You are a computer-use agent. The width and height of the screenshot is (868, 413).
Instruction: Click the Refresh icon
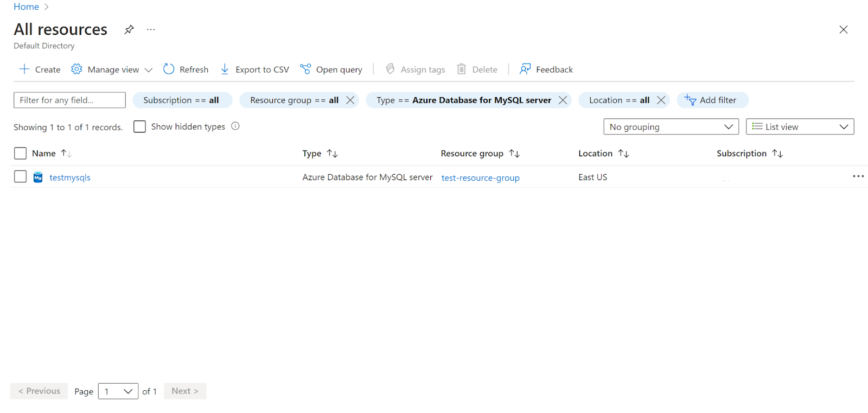[x=169, y=69]
